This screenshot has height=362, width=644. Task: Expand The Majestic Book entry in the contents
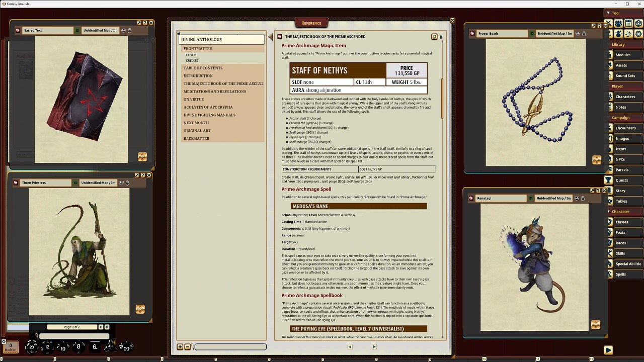pyautogui.click(x=223, y=83)
